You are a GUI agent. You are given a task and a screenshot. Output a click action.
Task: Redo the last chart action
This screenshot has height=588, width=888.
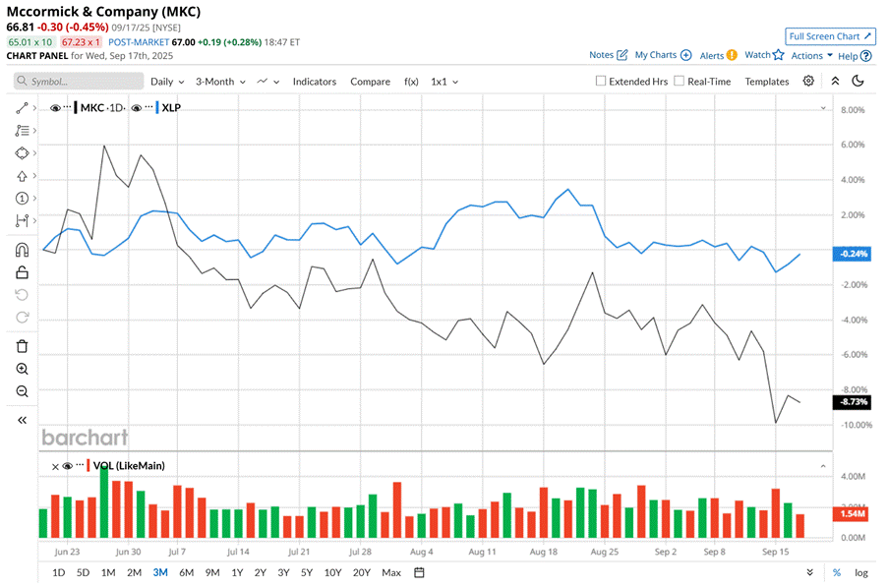point(22,318)
